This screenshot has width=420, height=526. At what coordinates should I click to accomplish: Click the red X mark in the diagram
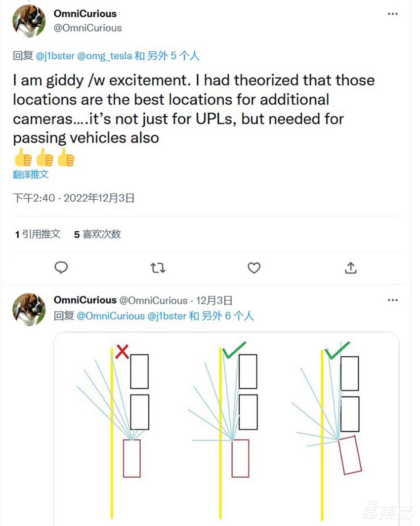[122, 352]
